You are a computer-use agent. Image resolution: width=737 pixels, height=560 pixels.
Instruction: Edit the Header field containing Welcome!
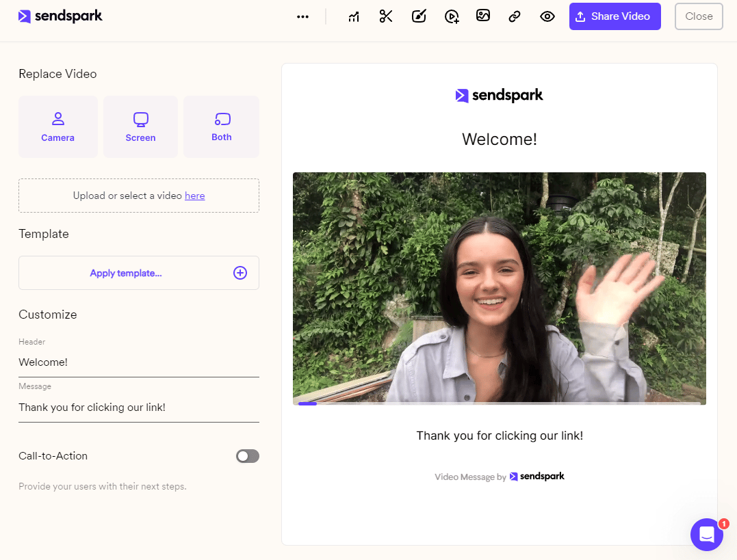pos(139,362)
